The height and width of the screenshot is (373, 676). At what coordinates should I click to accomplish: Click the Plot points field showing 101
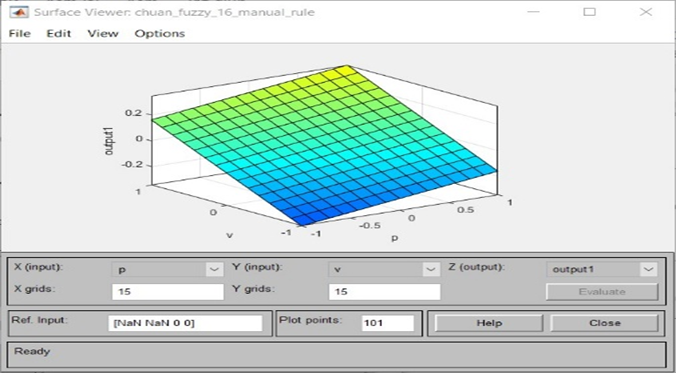(388, 323)
